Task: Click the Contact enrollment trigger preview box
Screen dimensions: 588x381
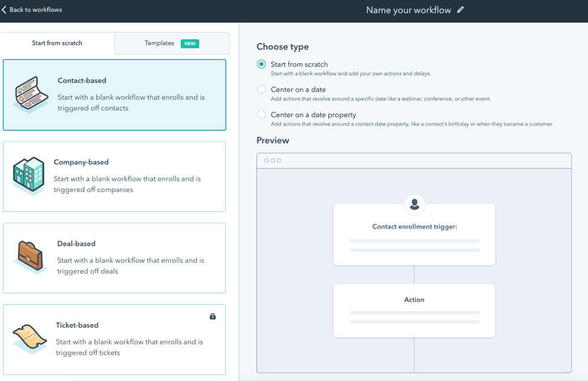Action: 414,235
